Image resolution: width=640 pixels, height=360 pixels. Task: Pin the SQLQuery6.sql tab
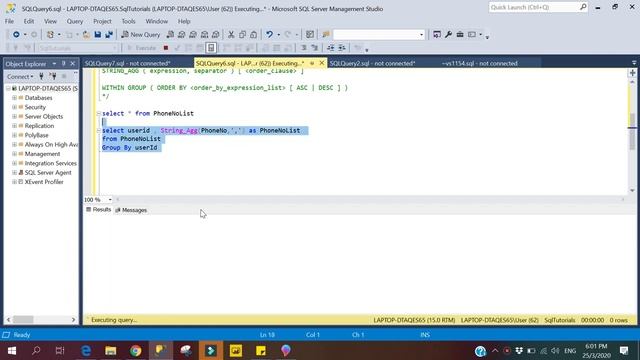pyautogui.click(x=312, y=63)
